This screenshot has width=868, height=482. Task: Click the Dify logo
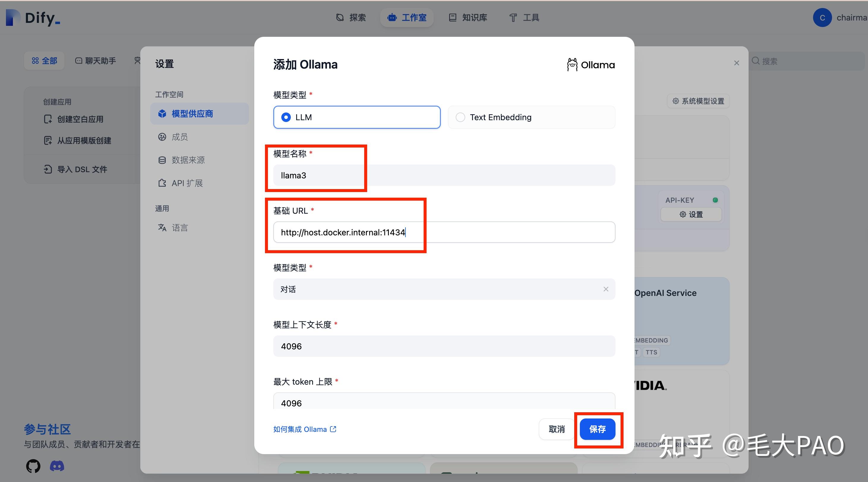tap(33, 18)
